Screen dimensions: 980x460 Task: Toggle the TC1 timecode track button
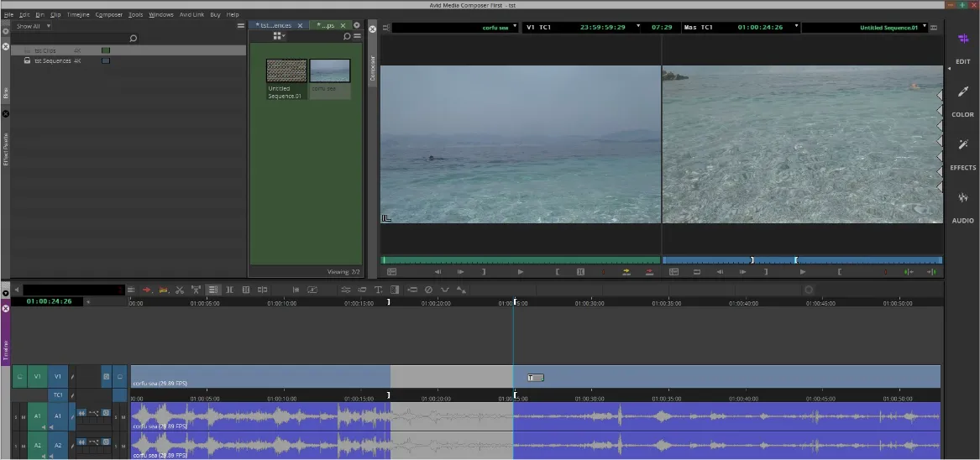coord(57,395)
